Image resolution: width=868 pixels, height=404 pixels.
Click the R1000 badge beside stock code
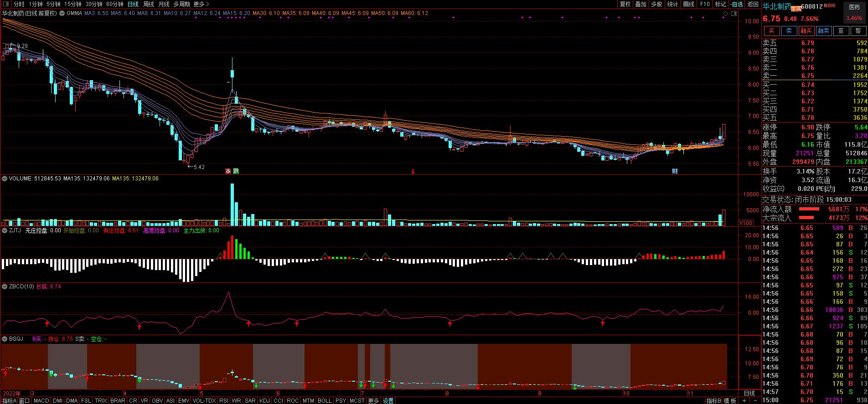click(830, 5)
